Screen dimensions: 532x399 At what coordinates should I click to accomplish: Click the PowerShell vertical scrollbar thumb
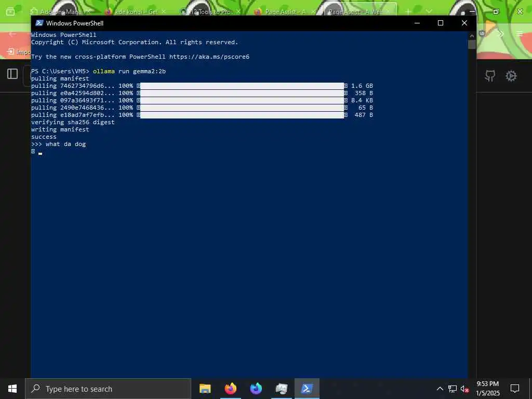click(472, 45)
